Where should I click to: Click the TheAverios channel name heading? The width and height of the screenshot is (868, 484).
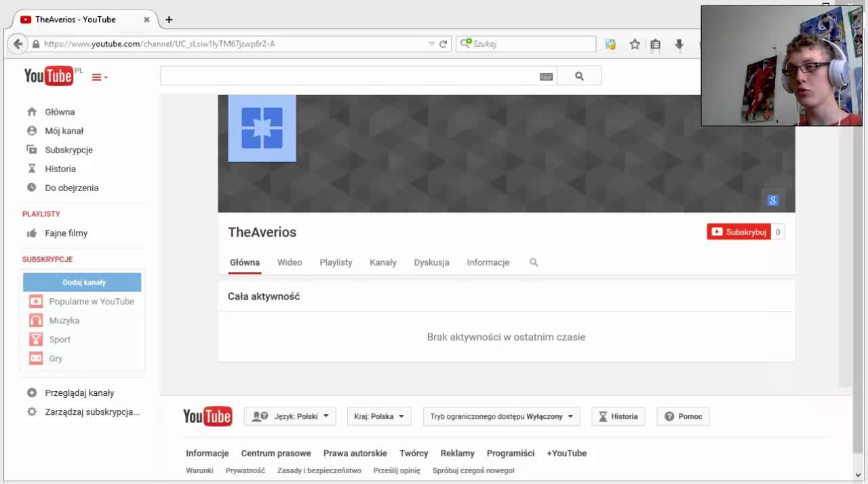pos(262,232)
